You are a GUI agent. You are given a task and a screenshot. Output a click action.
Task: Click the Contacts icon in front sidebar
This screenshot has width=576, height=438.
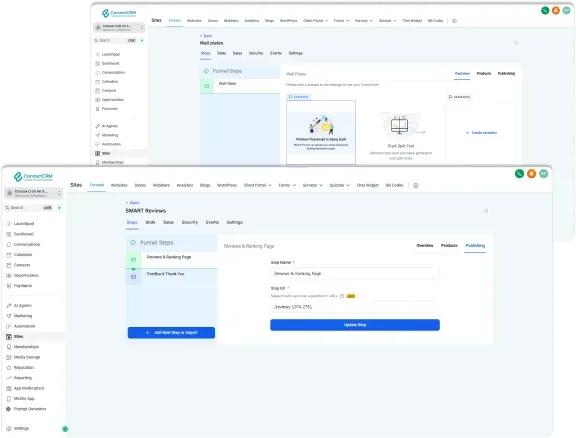9,265
